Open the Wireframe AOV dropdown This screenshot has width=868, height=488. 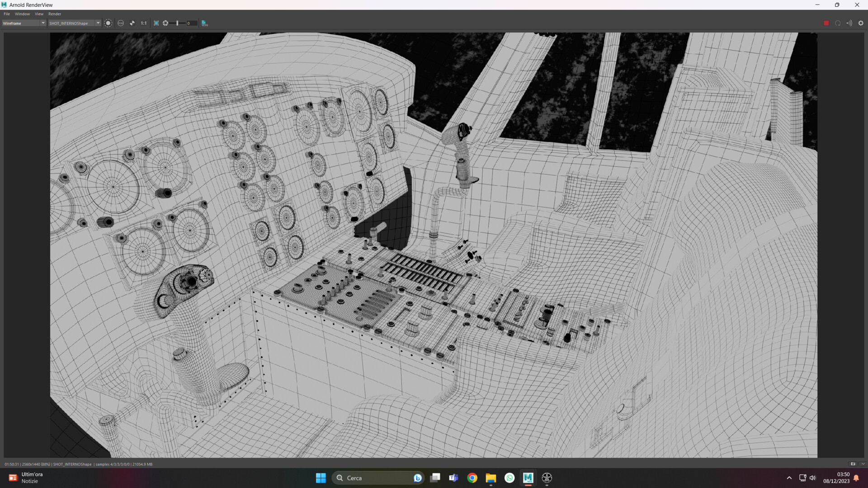tap(24, 23)
